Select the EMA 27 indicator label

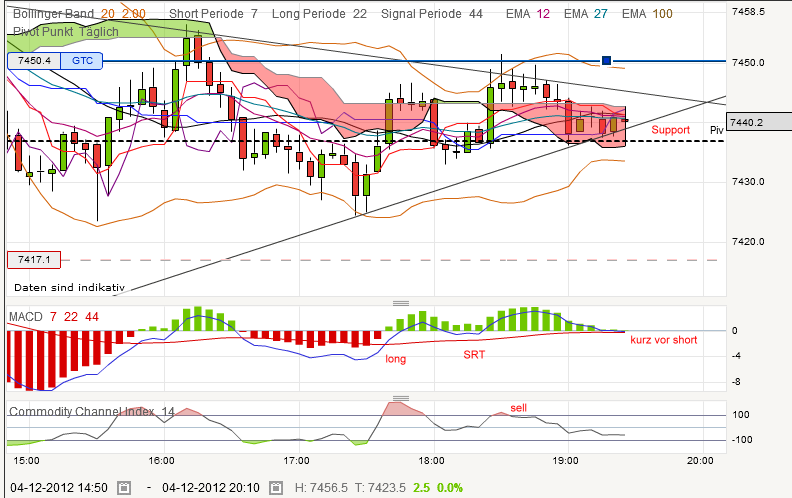(586, 14)
